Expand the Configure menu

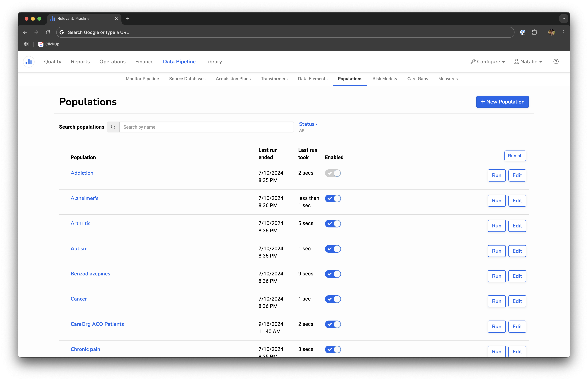(x=487, y=62)
